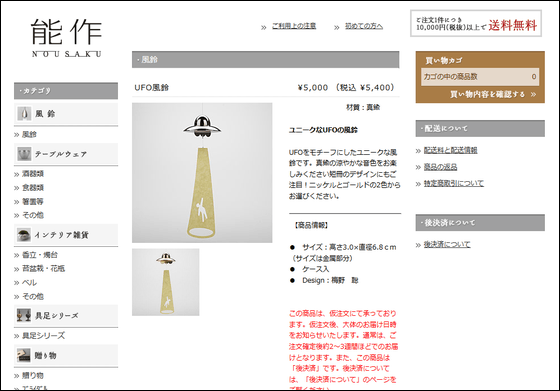Select the 贈り物 subcategory link
The image size is (560, 391).
pos(33,376)
